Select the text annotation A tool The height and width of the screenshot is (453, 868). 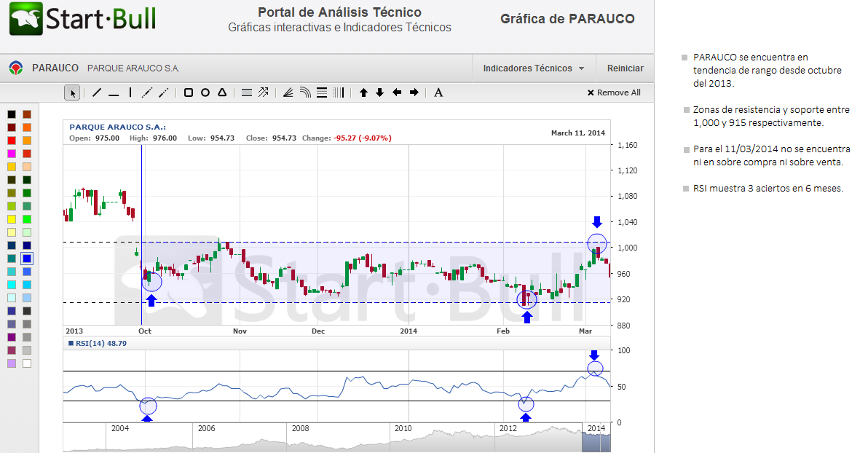[x=438, y=92]
